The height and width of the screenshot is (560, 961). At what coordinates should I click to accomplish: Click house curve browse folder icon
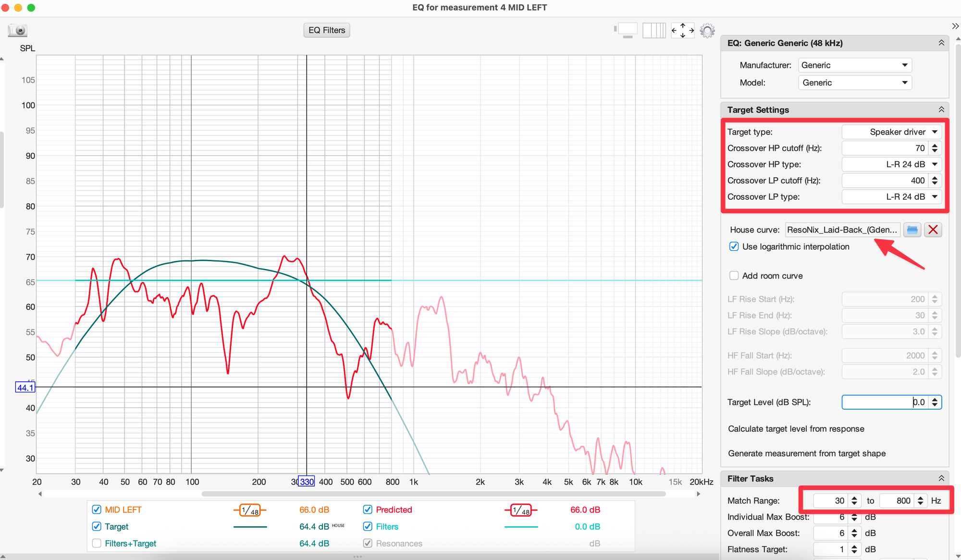912,230
